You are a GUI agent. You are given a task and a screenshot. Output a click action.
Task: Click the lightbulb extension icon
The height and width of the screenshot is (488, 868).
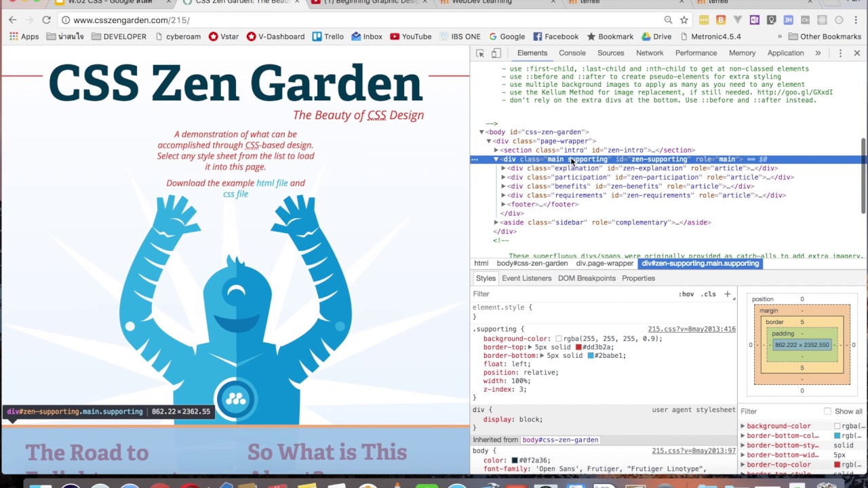click(x=772, y=20)
